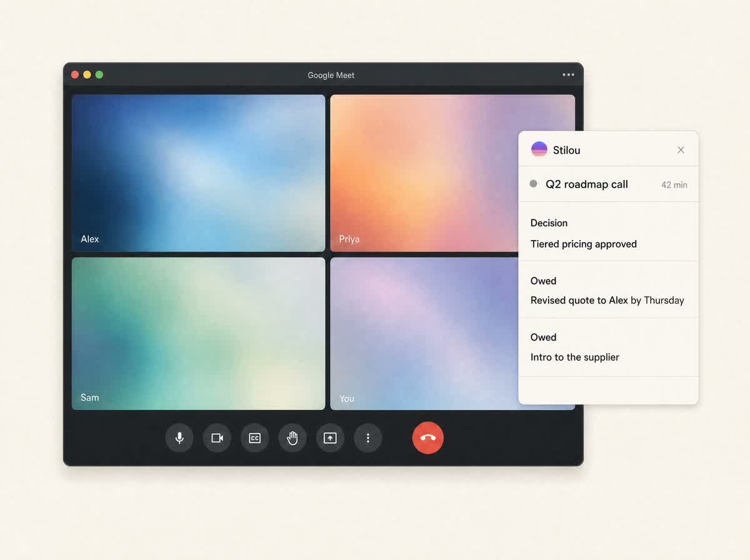
Task: Open Intro to the supplier item
Action: pos(575,357)
